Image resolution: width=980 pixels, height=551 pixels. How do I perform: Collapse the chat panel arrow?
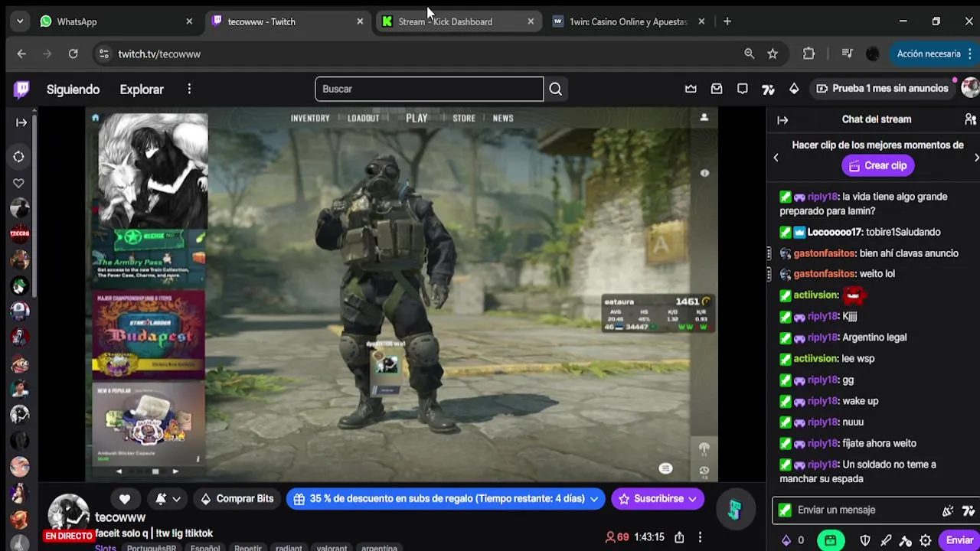pos(782,119)
